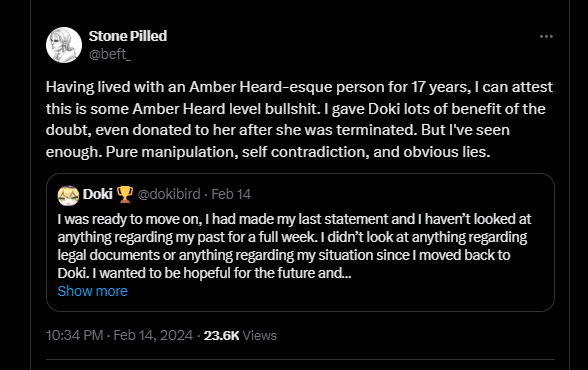Click Doki's small avatar in quoted tweet
The image size is (588, 370).
tap(68, 195)
